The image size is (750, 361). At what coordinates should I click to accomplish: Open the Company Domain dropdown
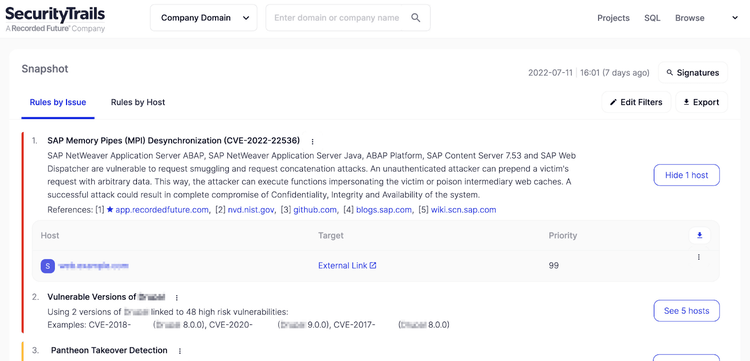coord(204,18)
